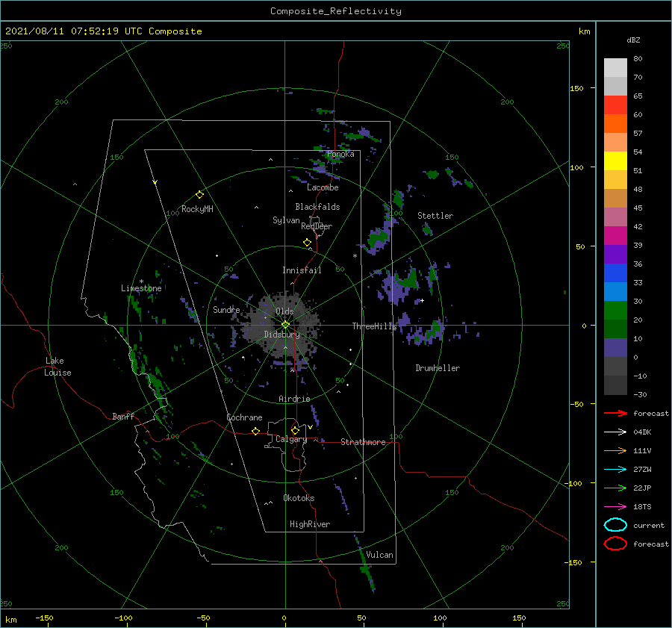Select the magenta swatch near 42 dBZ
672x628 pixels.
pyautogui.click(x=615, y=235)
